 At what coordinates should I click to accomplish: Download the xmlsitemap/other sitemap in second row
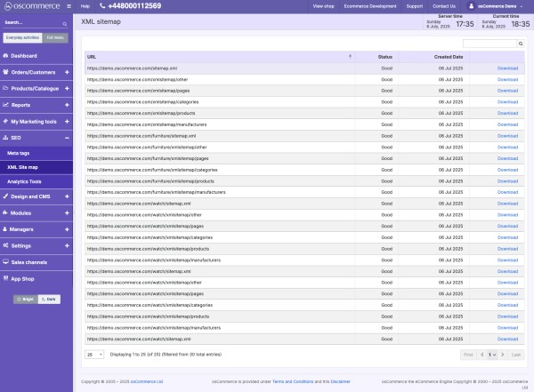pos(507,80)
